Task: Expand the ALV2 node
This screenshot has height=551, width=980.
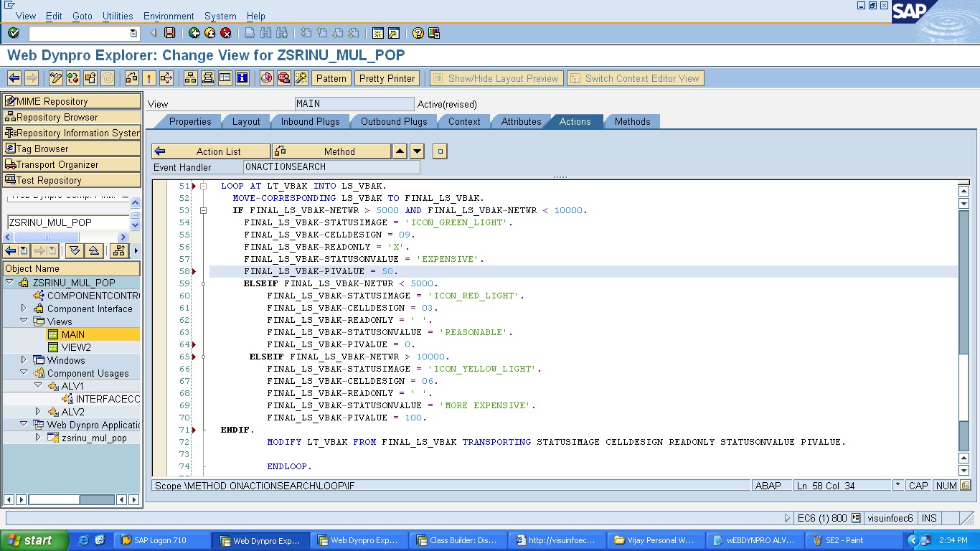Action: (38, 412)
